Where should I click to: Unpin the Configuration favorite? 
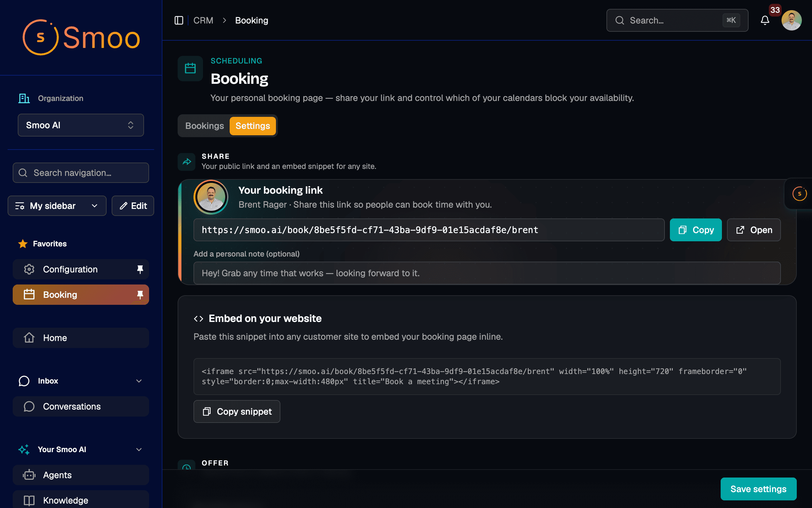point(140,269)
